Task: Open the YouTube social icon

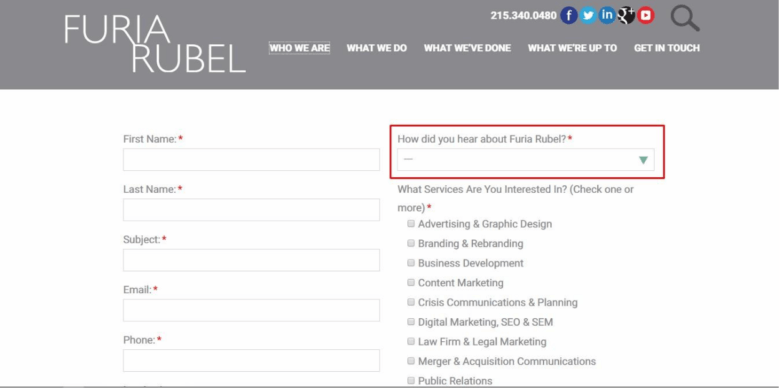Action: click(646, 15)
